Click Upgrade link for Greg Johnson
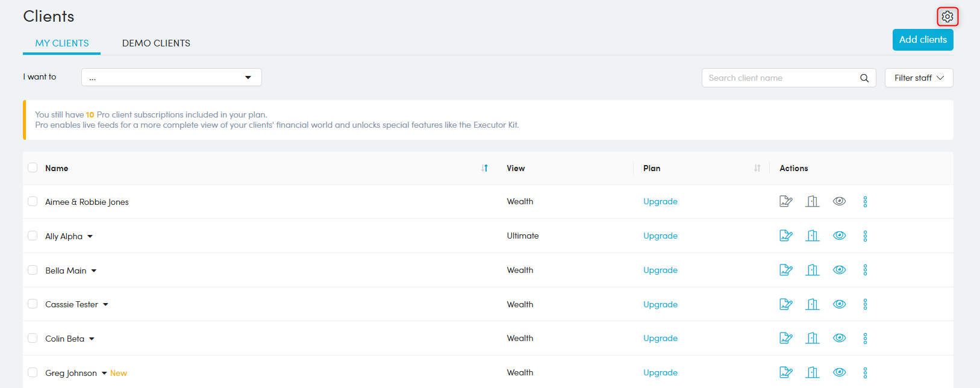This screenshot has width=980, height=388. (x=660, y=372)
